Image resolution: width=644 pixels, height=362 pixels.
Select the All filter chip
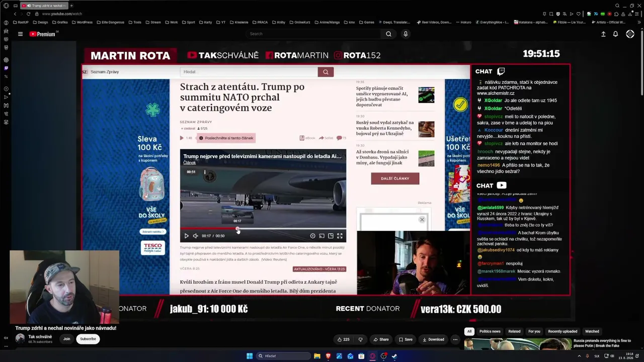click(469, 331)
